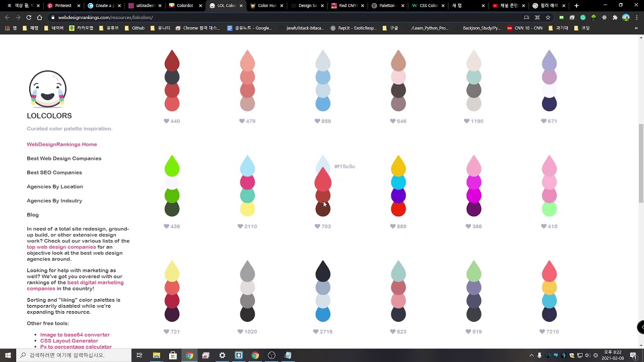Click the Windows taskbar search box
Image resolution: width=644 pixels, height=362 pixels.
[73, 355]
